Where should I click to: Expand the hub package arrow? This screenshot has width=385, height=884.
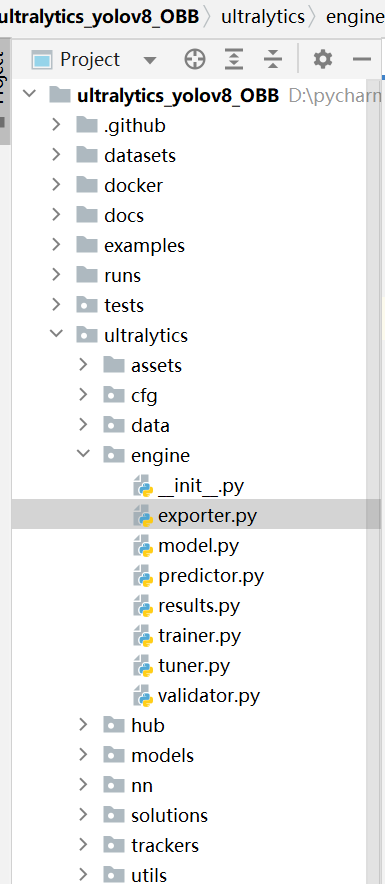click(83, 724)
